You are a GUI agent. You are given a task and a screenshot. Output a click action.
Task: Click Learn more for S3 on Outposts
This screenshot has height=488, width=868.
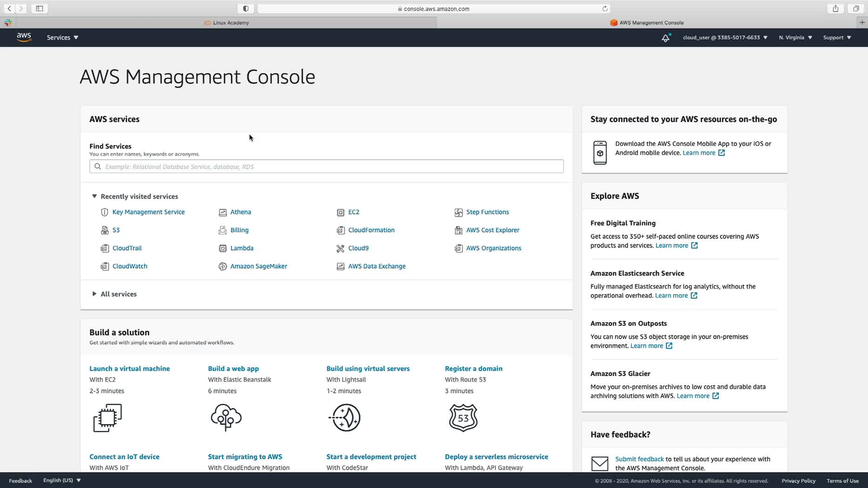point(651,346)
